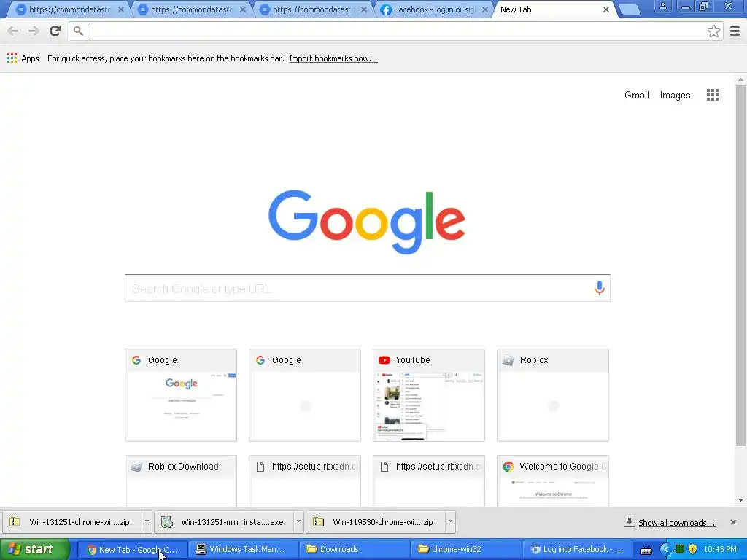Expand options for mini_installer exe download

tap(298, 522)
